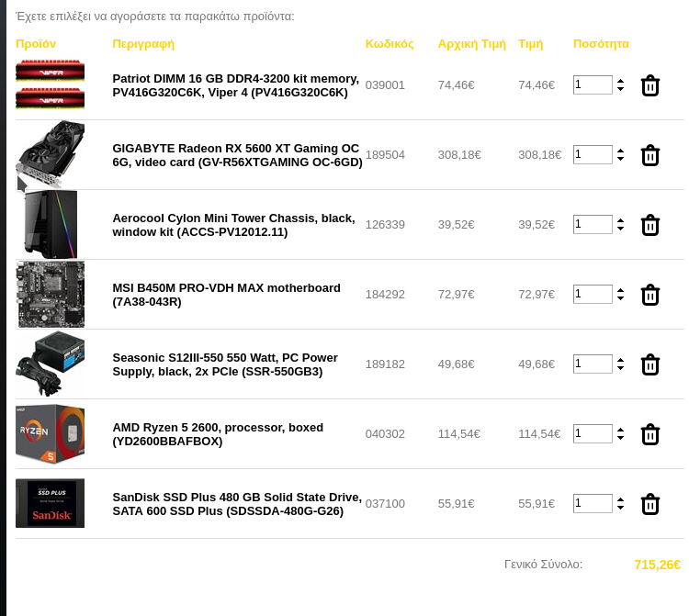The height and width of the screenshot is (616, 689).
Task: Select product code 039001
Action: pos(385,84)
